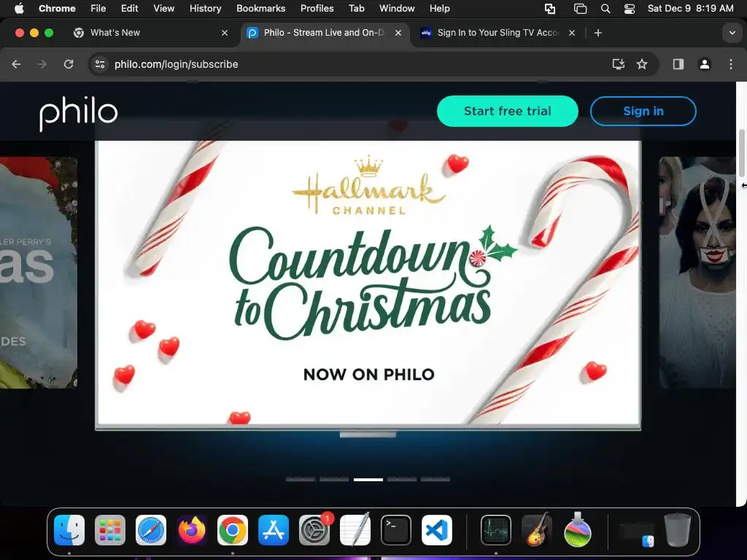Screen dimensions: 747x560
Task: Open the File menu
Action: coord(98,8)
